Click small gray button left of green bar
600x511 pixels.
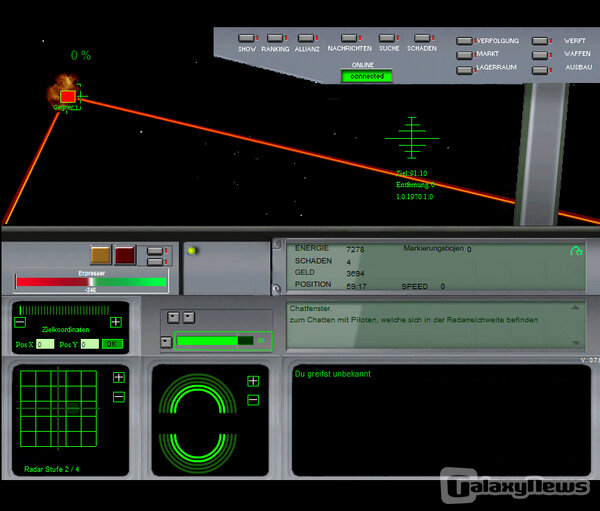[166, 342]
